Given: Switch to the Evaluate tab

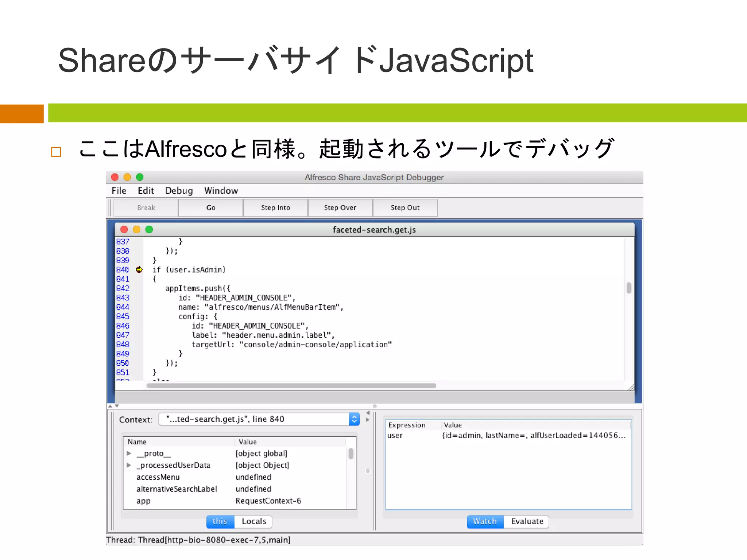Looking at the screenshot, I should tap(527, 521).
